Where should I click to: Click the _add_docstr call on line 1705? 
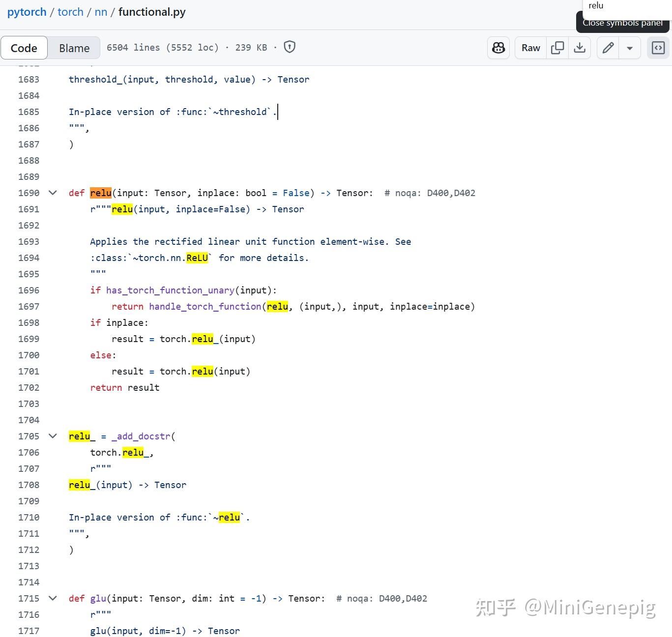(141, 436)
